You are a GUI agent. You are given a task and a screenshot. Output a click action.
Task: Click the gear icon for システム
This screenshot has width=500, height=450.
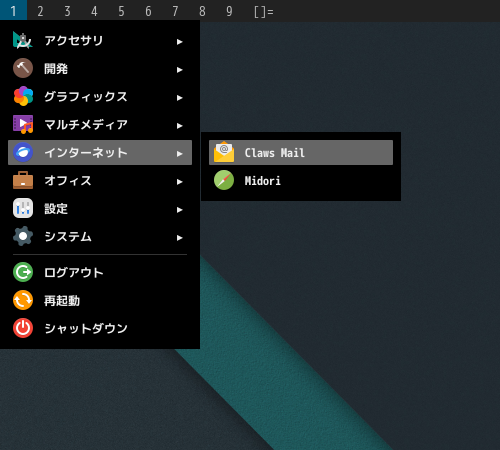(x=23, y=236)
